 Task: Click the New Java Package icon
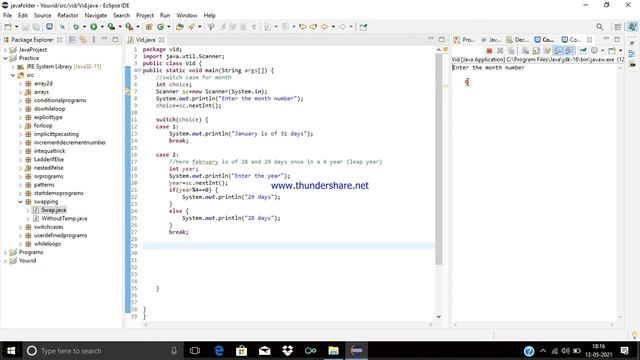pos(149,27)
